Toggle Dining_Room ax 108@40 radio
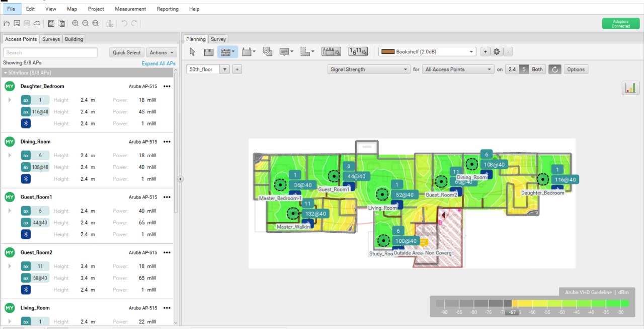This screenshot has height=329, width=644. (x=35, y=167)
